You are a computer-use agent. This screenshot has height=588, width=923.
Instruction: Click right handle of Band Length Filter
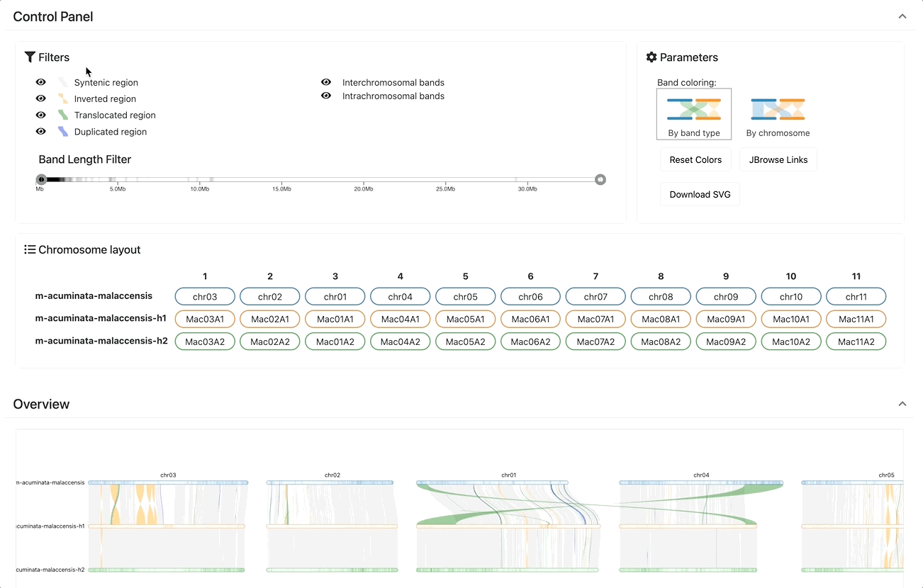point(600,180)
